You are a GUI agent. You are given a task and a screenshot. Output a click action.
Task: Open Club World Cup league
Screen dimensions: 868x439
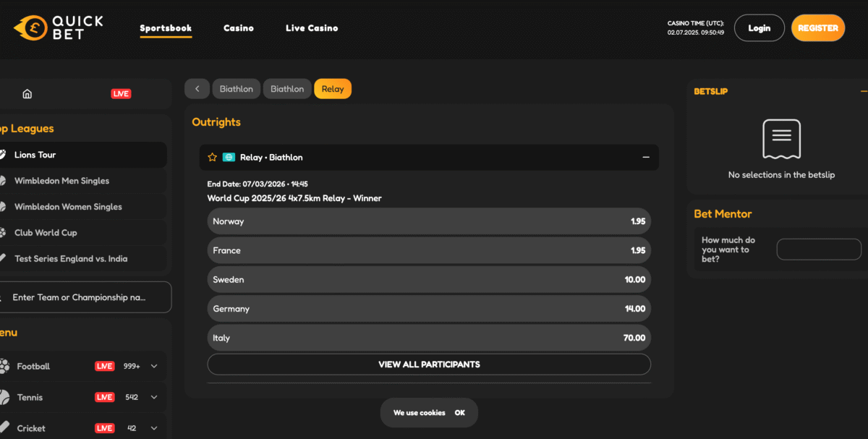tap(83, 233)
